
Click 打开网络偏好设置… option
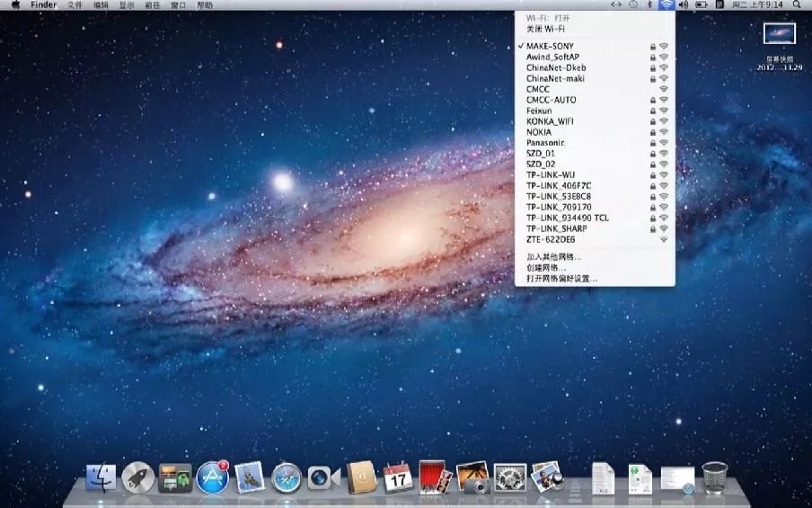(x=561, y=279)
